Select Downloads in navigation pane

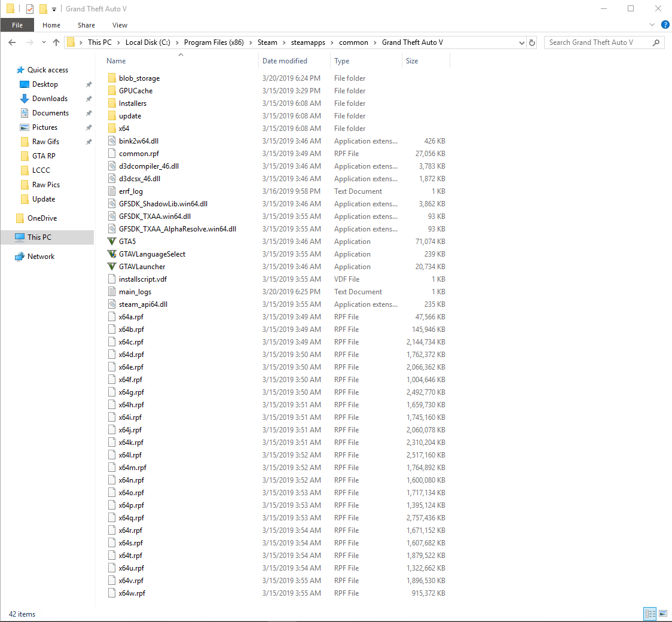click(x=50, y=99)
